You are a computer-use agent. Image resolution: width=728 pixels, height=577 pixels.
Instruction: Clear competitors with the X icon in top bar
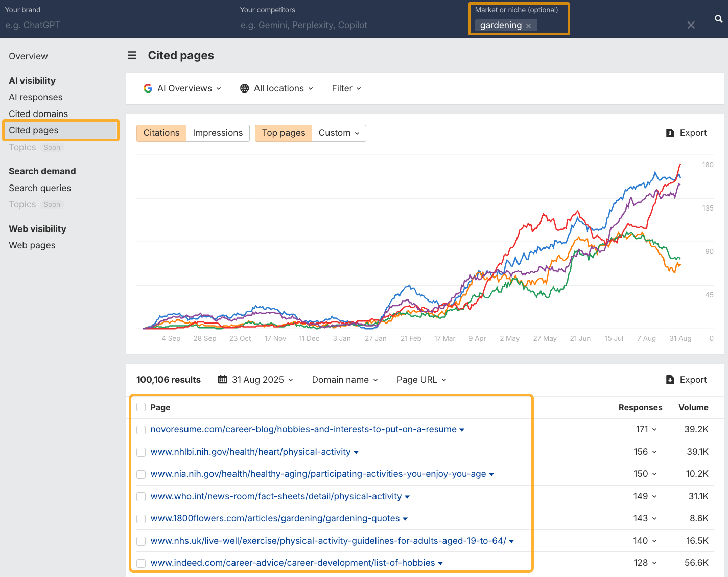(691, 25)
